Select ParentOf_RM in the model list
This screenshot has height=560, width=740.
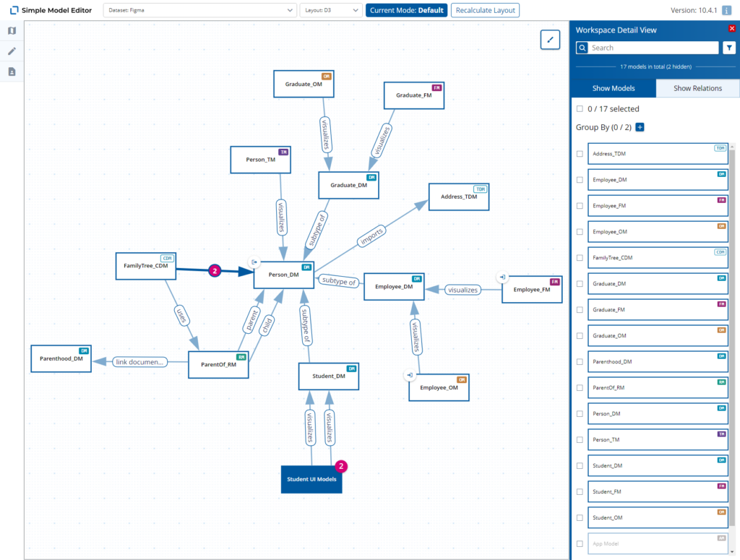[658, 388]
